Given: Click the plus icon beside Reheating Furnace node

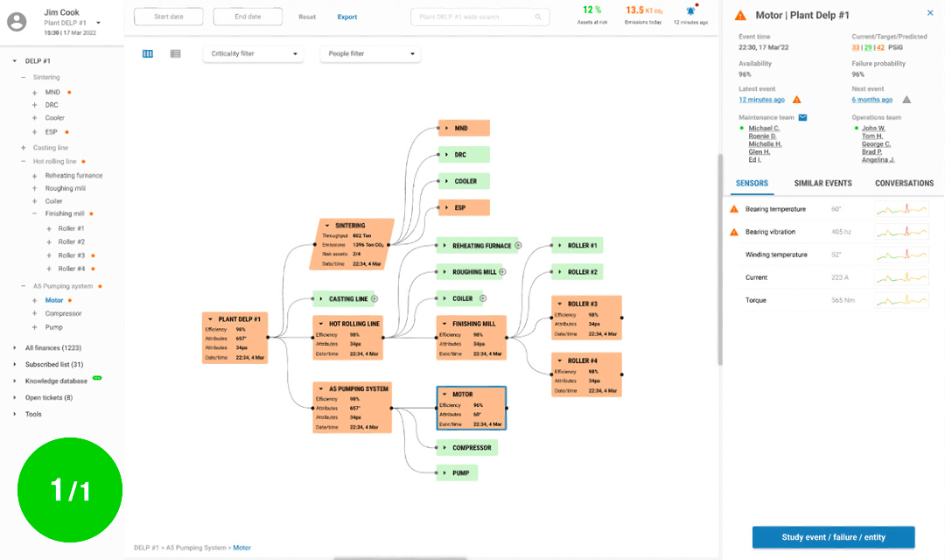Looking at the screenshot, I should [518, 246].
